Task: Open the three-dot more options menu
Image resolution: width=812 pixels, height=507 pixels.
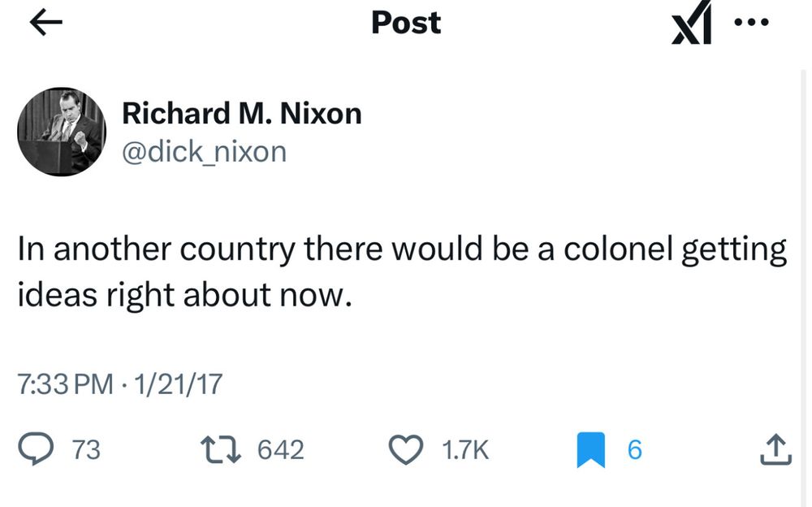Action: click(x=752, y=22)
